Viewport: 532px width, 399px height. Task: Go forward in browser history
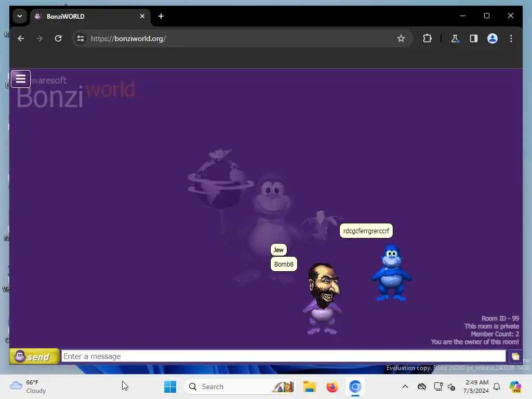[x=39, y=38]
